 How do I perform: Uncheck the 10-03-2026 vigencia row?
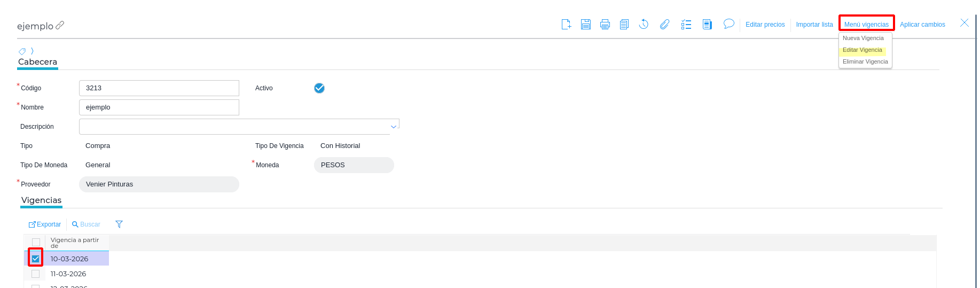click(36, 259)
